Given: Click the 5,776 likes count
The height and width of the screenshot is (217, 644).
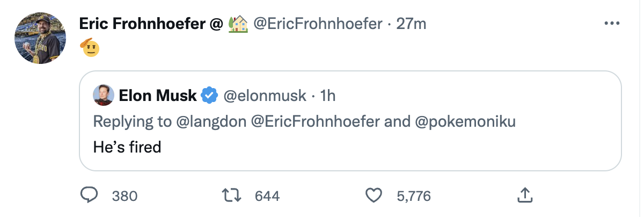Looking at the screenshot, I should pyautogui.click(x=413, y=196).
